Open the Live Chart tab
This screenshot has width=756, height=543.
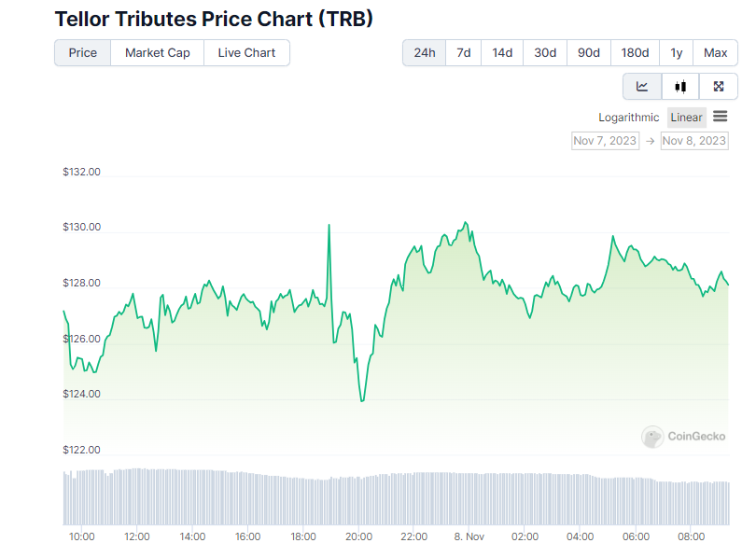tap(246, 53)
